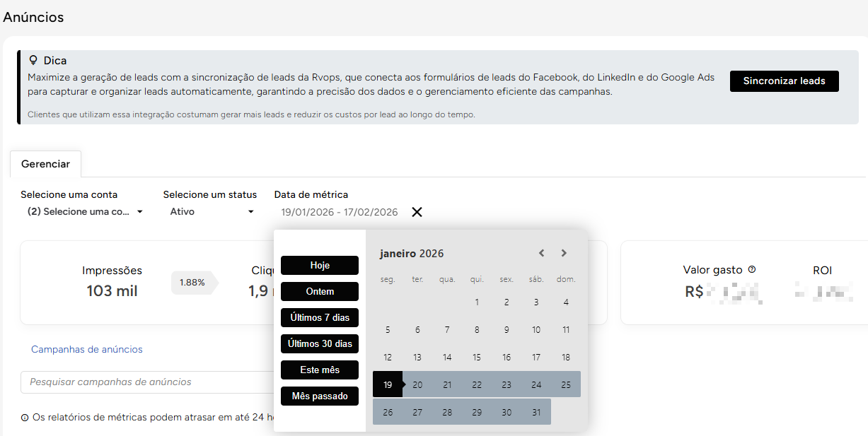The width and height of the screenshot is (868, 436).
Task: Click the info icon by metrics delay note
Action: [25, 418]
